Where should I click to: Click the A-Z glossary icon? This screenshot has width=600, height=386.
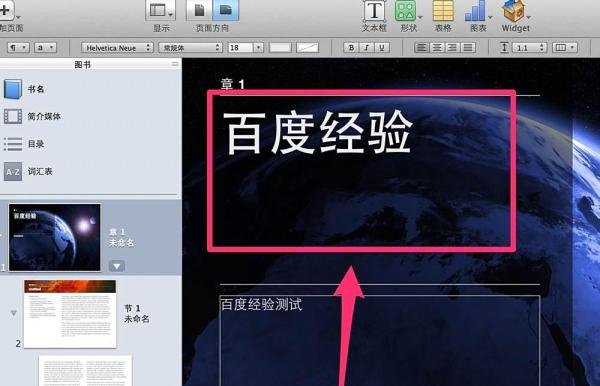coord(13,171)
